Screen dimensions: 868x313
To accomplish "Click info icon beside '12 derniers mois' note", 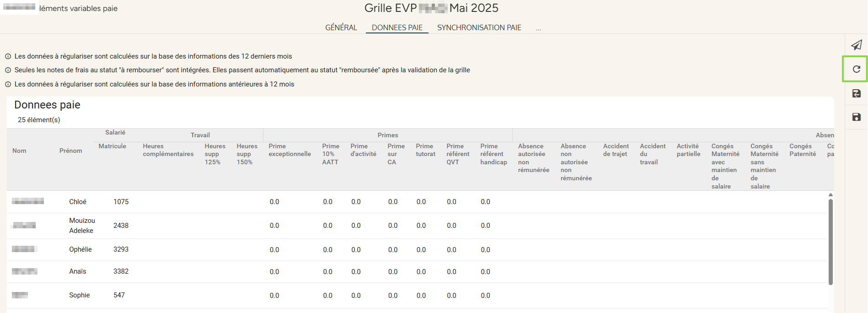I will pyautogui.click(x=8, y=56).
